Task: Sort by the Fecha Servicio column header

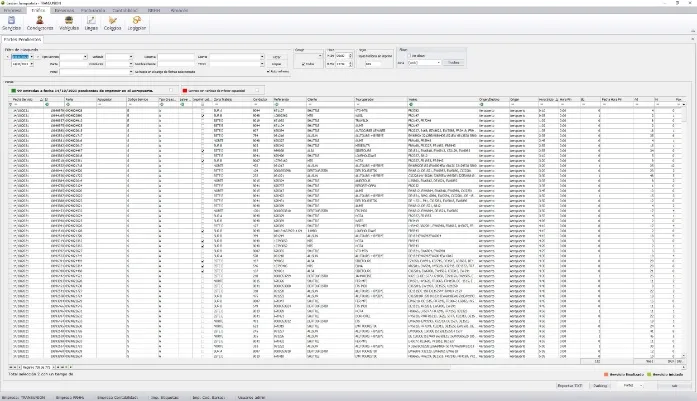Action: click(27, 99)
